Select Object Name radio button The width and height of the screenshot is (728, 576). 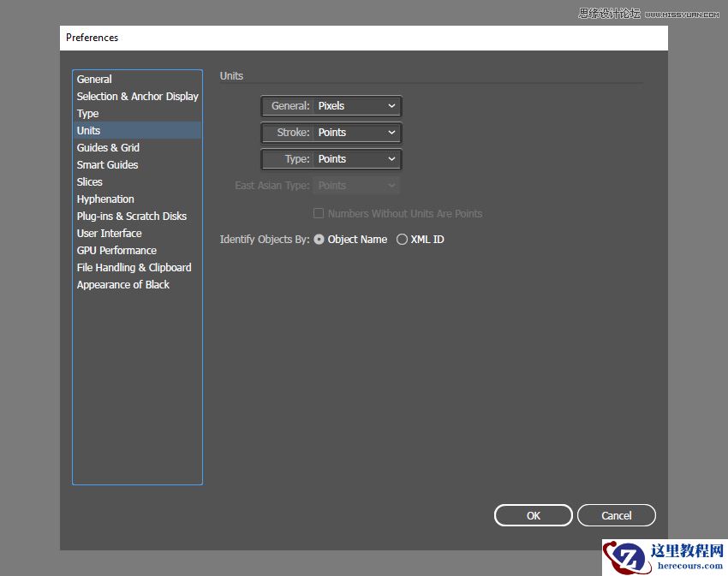(x=319, y=240)
